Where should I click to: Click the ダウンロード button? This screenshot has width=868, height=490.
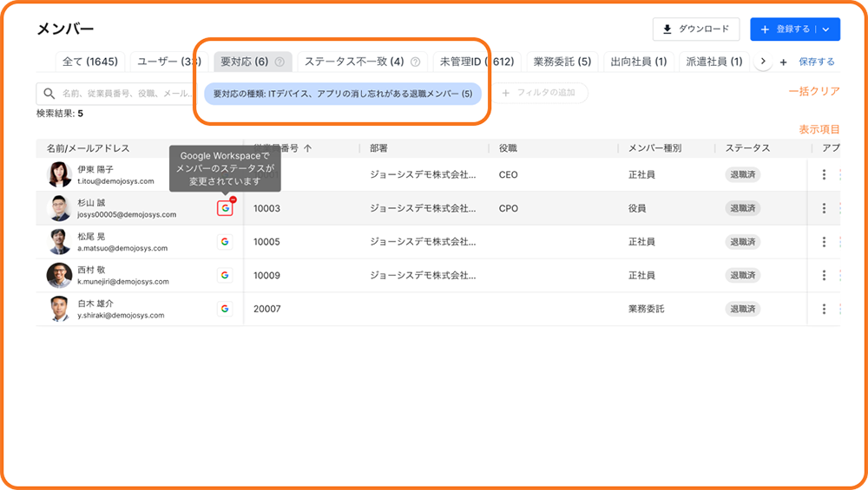(695, 29)
